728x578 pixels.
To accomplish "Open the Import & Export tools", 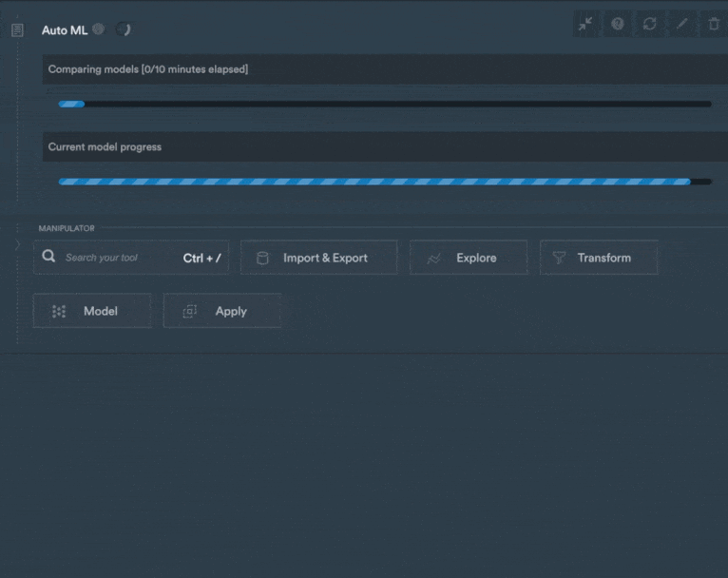I will click(x=319, y=258).
